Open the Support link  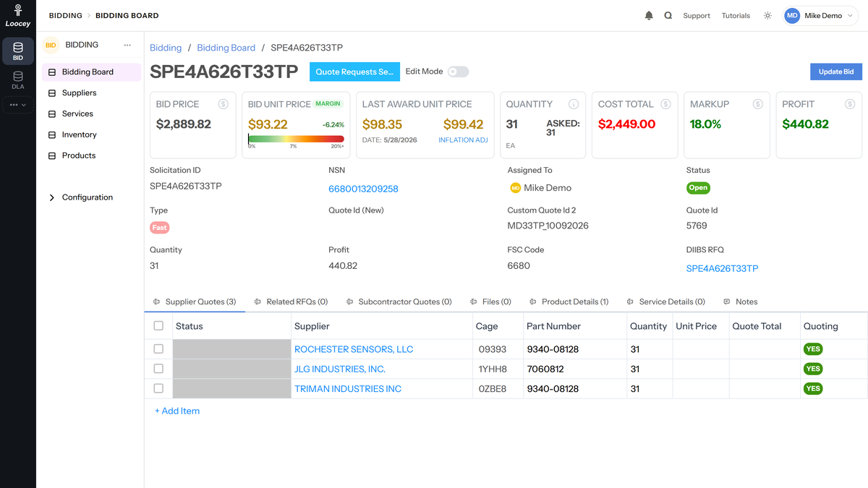697,15
